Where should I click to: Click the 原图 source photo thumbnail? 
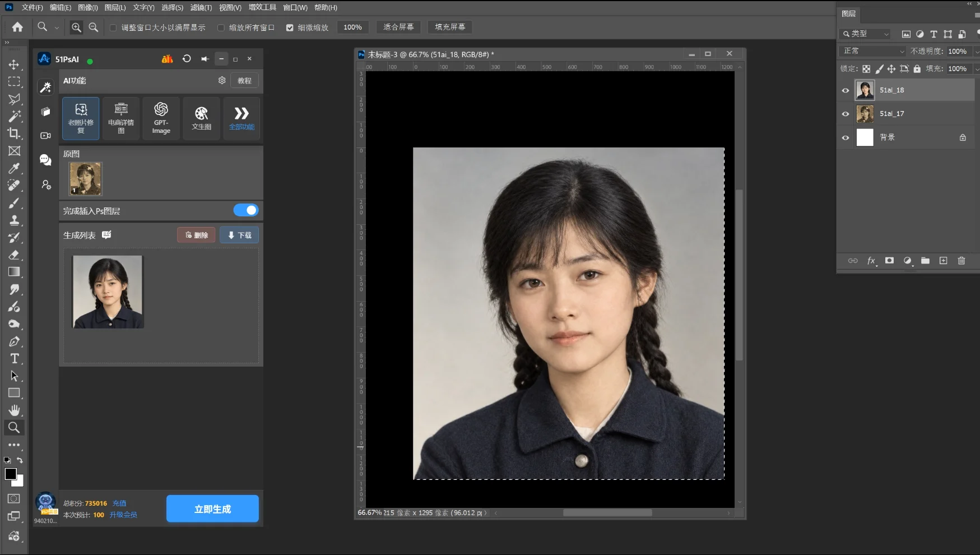coord(85,178)
